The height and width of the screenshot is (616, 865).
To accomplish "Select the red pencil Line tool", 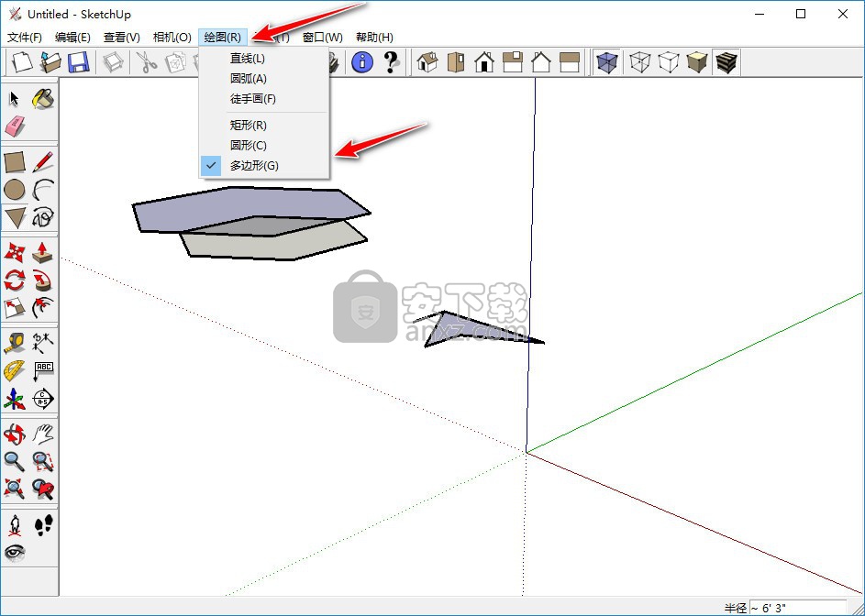I will pyautogui.click(x=42, y=162).
